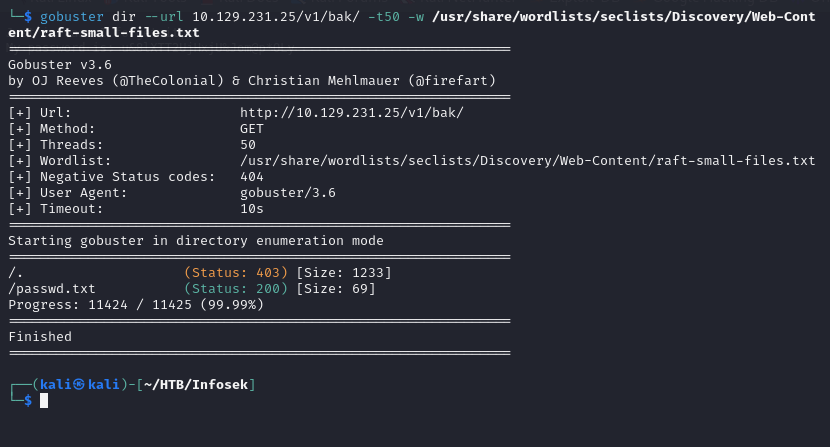Click the Threads value 50
Image resolution: width=830 pixels, height=447 pixels.
(x=248, y=145)
